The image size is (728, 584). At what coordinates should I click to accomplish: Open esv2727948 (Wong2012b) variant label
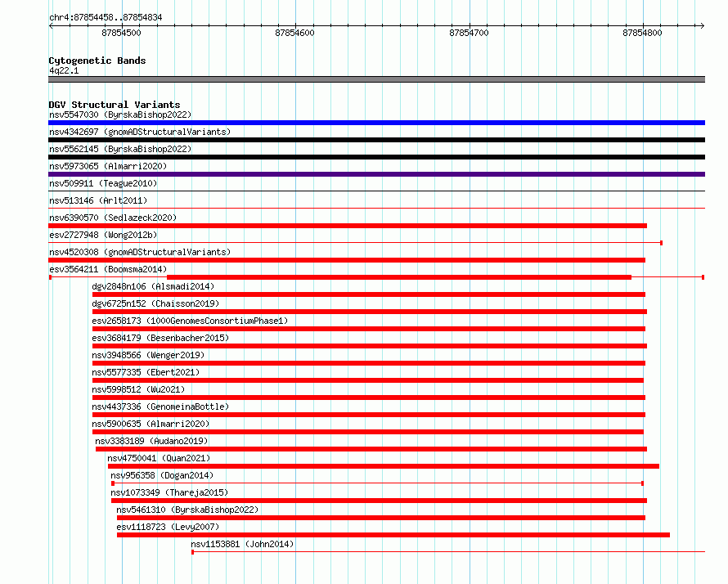[103, 235]
